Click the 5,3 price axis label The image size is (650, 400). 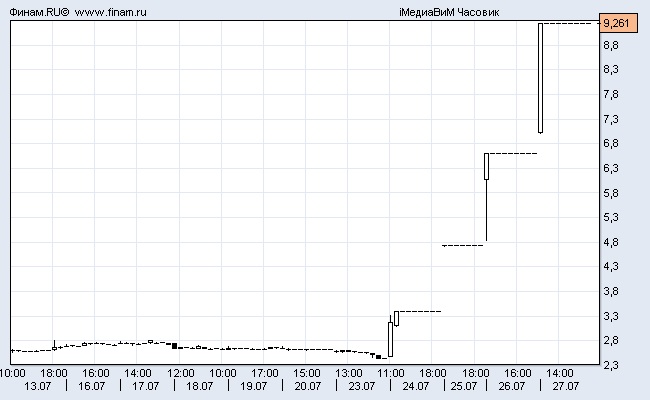click(611, 217)
